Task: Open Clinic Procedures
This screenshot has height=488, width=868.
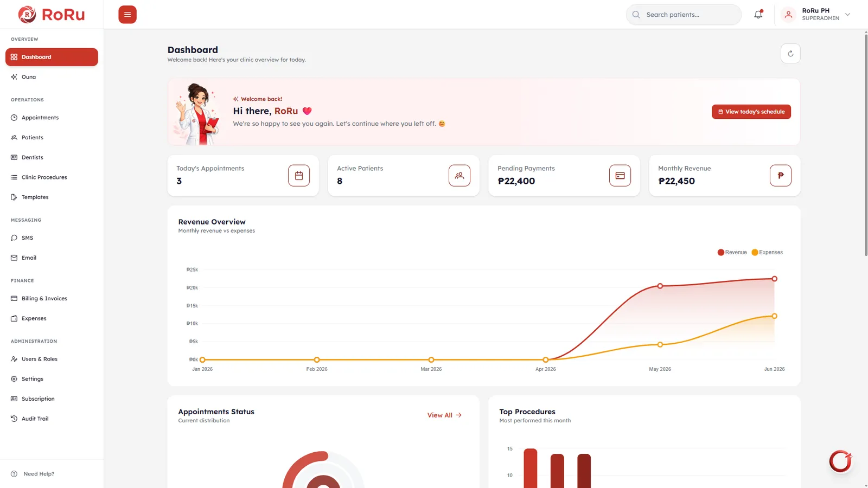Action: point(52,177)
